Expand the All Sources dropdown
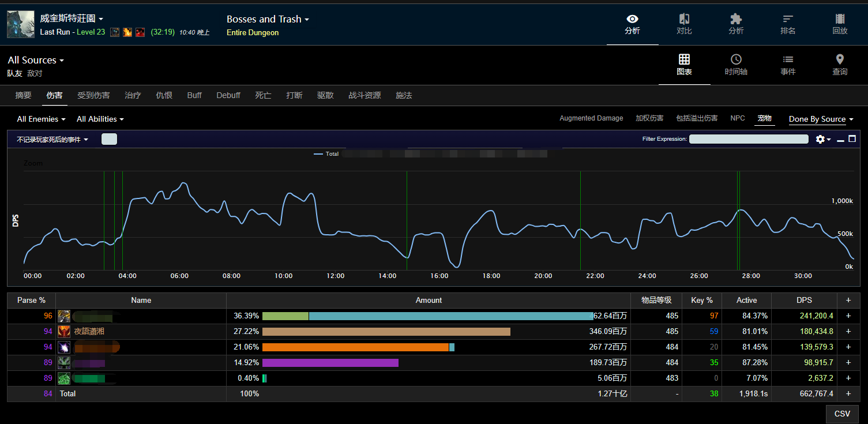The width and height of the screenshot is (868, 424). click(x=36, y=60)
